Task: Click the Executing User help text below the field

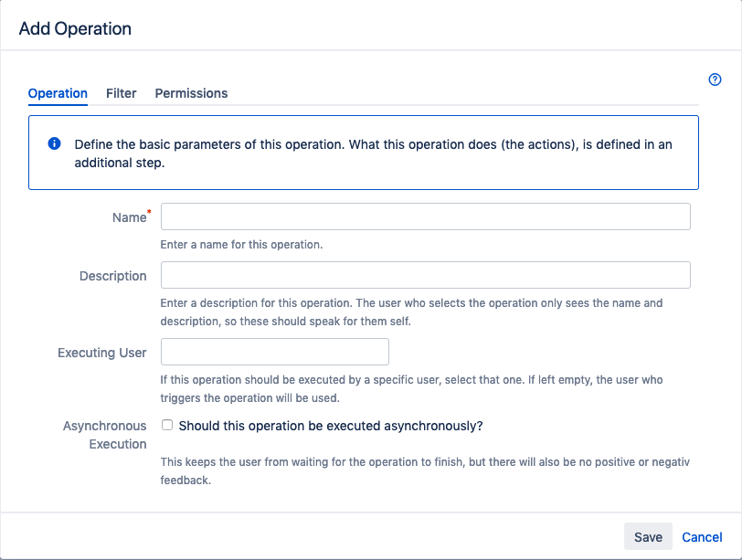Action: pyautogui.click(x=425, y=388)
